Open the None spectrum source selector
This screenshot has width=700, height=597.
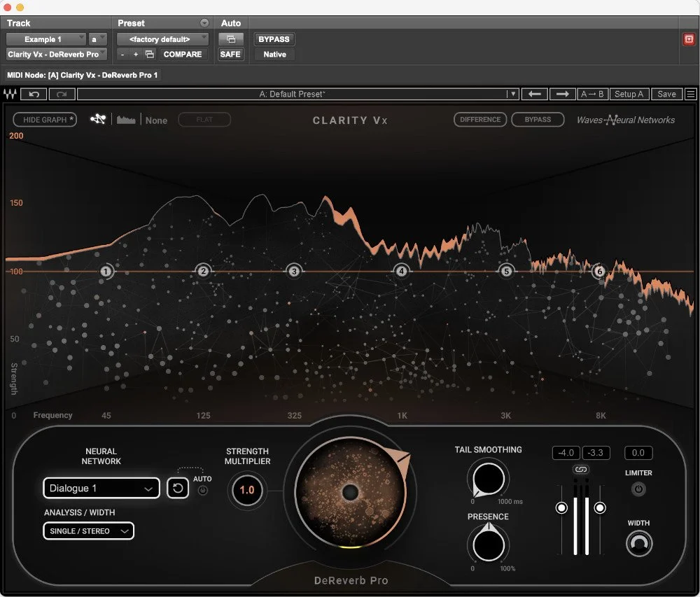[156, 120]
